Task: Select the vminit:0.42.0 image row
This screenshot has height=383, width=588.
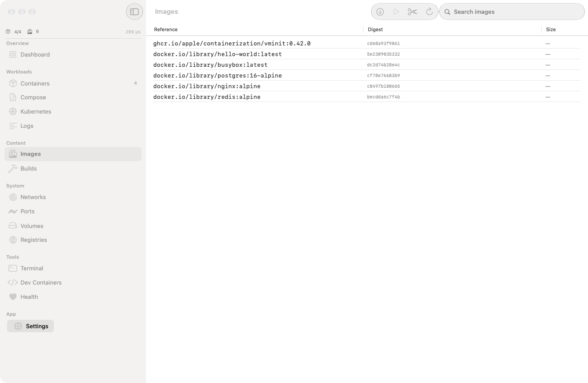Action: click(367, 43)
